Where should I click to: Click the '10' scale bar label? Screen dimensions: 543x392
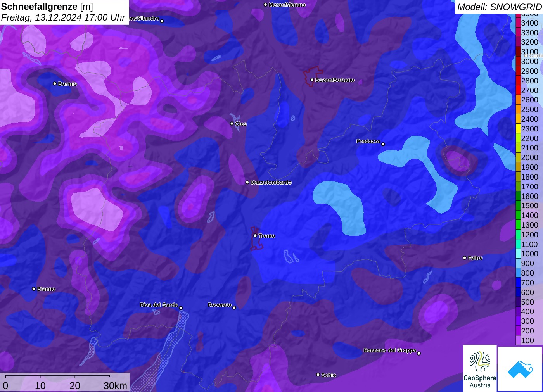tap(40, 385)
